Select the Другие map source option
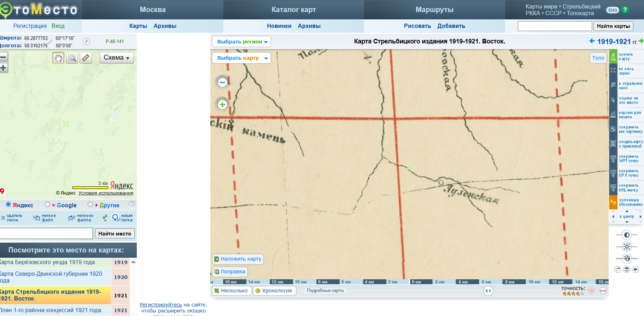 pyautogui.click(x=90, y=204)
